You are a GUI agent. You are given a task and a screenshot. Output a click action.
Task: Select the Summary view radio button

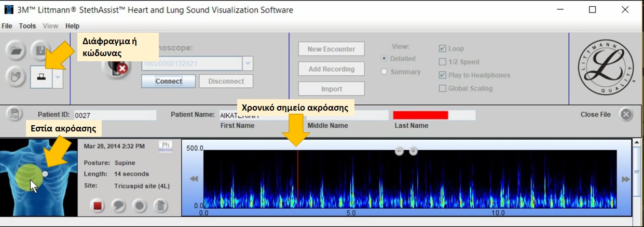pyautogui.click(x=385, y=72)
